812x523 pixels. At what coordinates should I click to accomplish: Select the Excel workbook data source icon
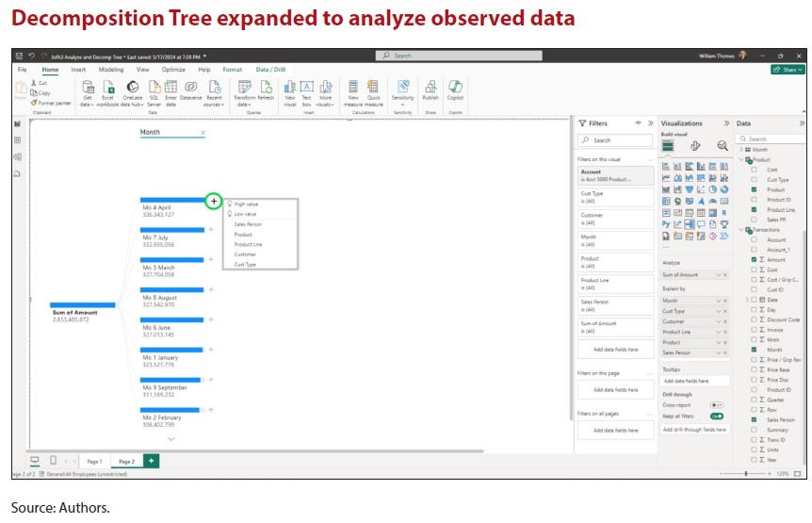pos(109,87)
